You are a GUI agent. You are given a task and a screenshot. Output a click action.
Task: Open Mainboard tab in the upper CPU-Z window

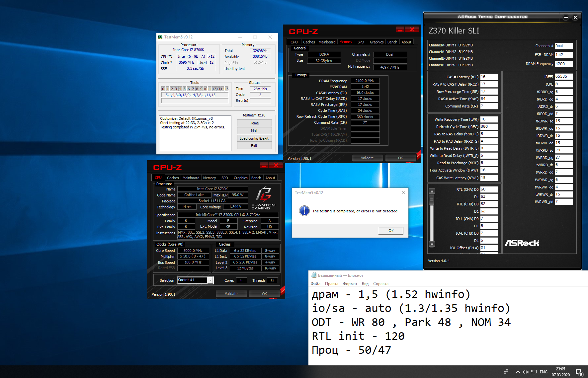(327, 42)
